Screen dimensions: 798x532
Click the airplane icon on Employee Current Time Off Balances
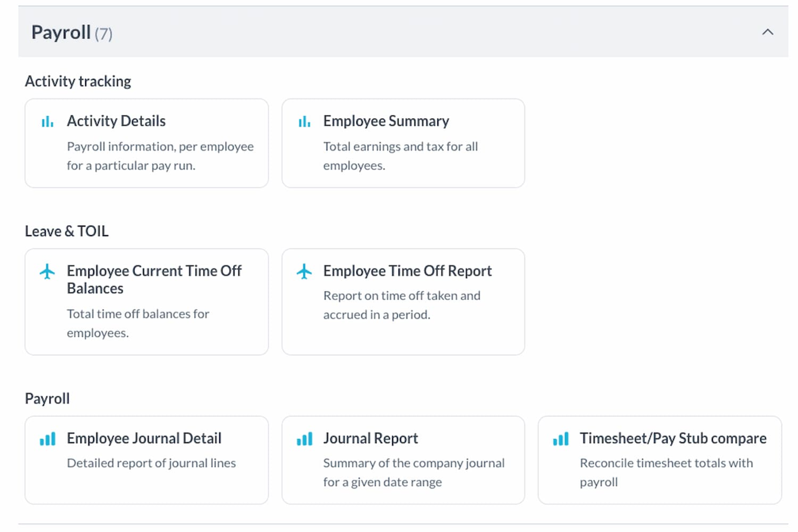[47, 271]
